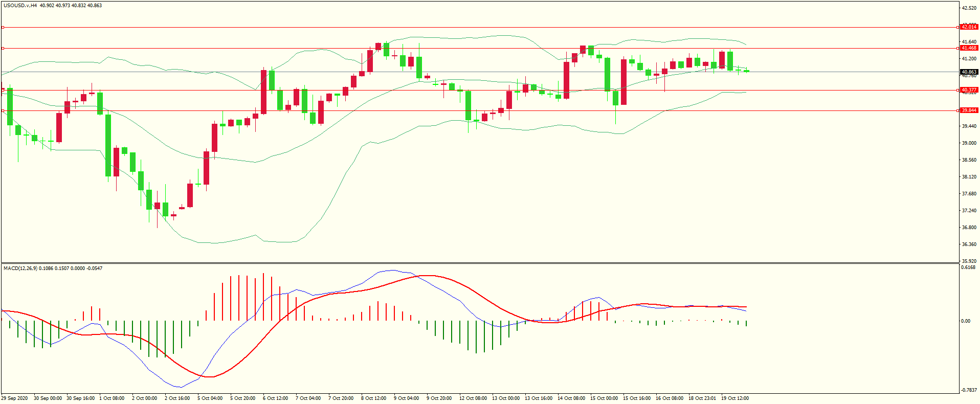980x404 pixels.
Task: Select the 39.844 support level label
Action: coord(969,110)
